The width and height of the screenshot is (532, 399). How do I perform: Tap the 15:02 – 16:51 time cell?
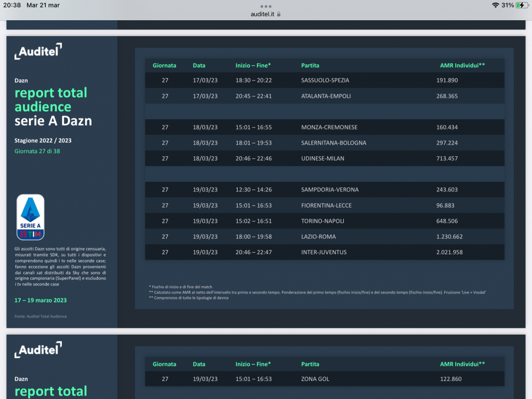[253, 221]
